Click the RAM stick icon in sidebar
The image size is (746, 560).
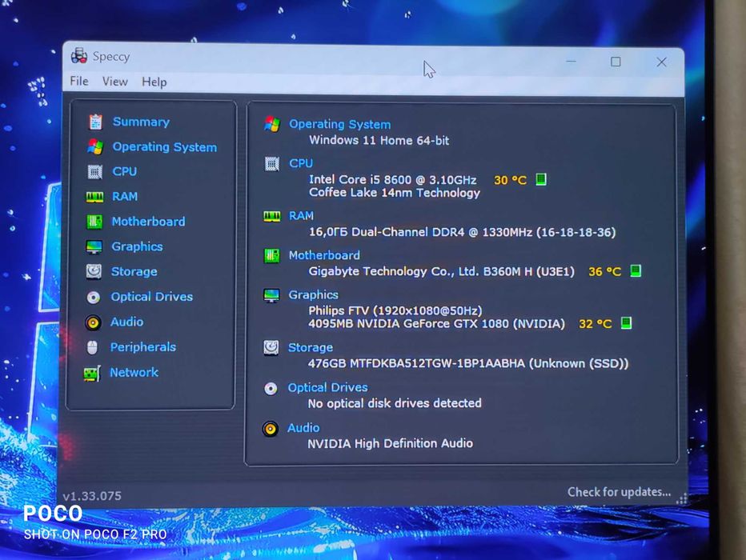[x=94, y=197]
